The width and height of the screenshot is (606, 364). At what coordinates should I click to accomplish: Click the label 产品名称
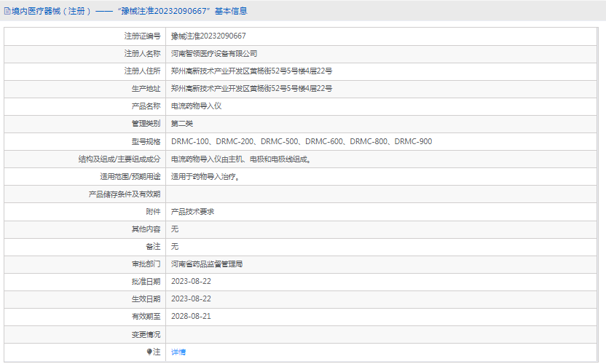[x=146, y=106]
